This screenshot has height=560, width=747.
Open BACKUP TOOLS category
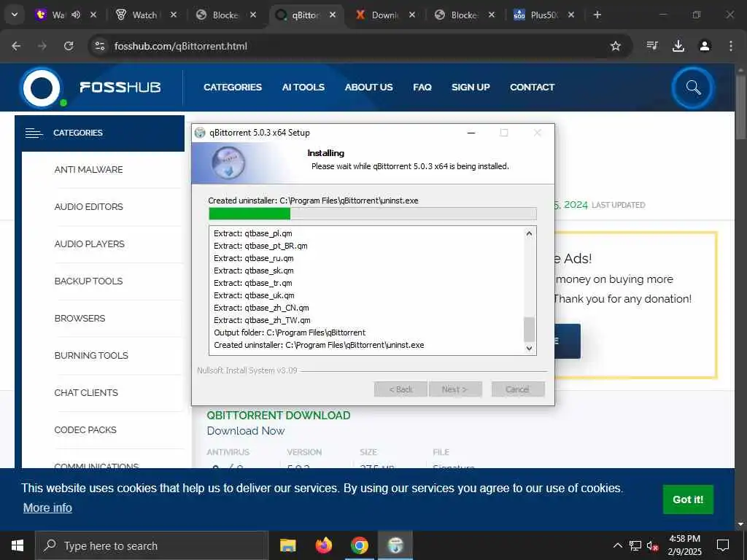88,281
